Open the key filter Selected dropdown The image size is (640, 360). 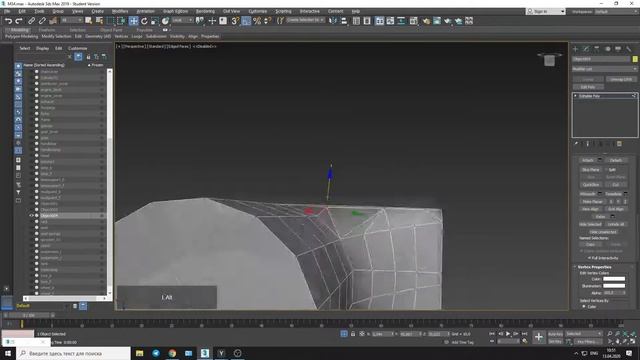(x=584, y=334)
